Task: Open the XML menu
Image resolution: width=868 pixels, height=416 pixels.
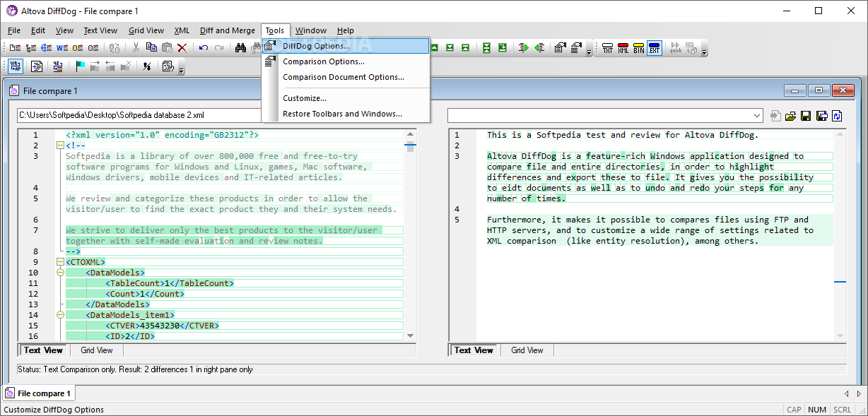Action: (x=182, y=30)
